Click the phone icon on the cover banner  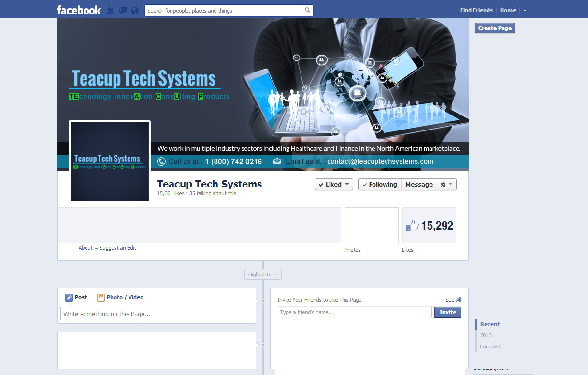pos(161,161)
